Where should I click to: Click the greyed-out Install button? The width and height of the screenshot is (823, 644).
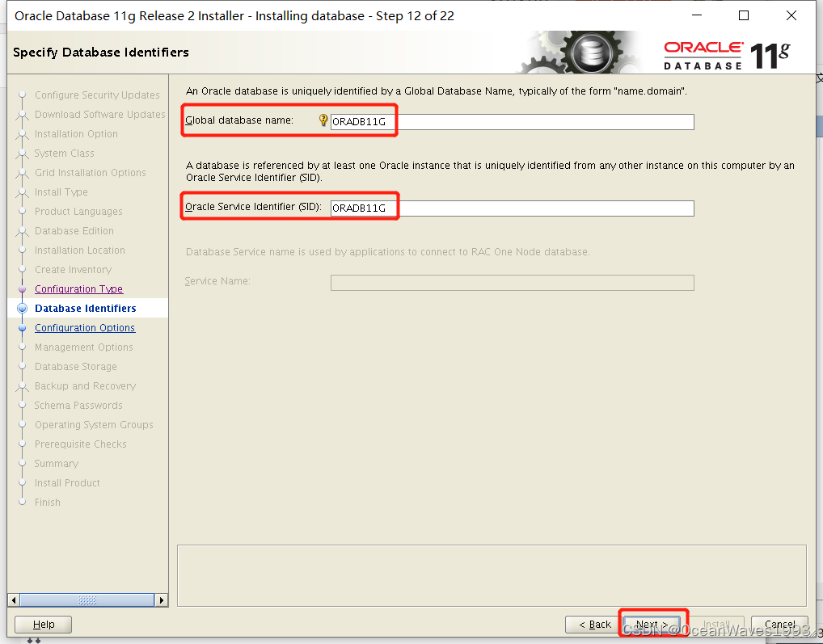click(x=716, y=624)
